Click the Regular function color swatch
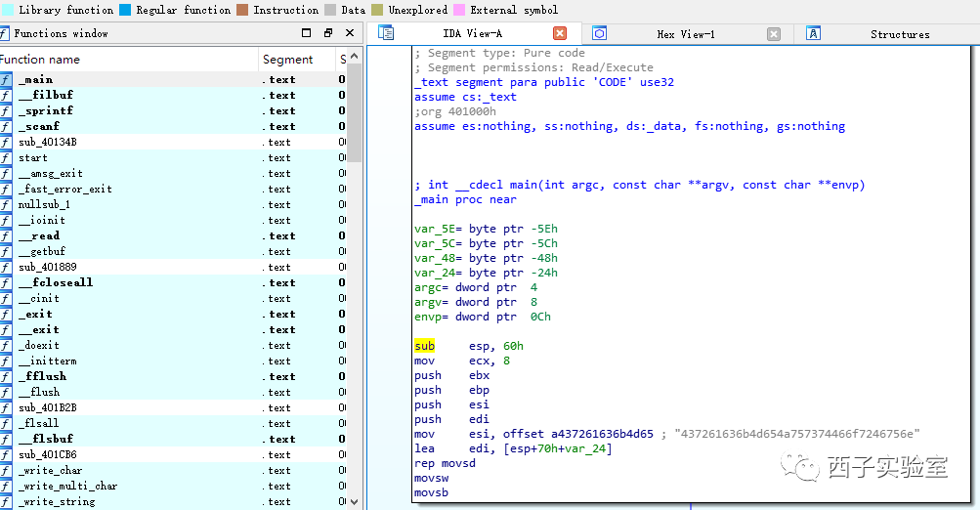This screenshot has width=980, height=510. click(125, 10)
